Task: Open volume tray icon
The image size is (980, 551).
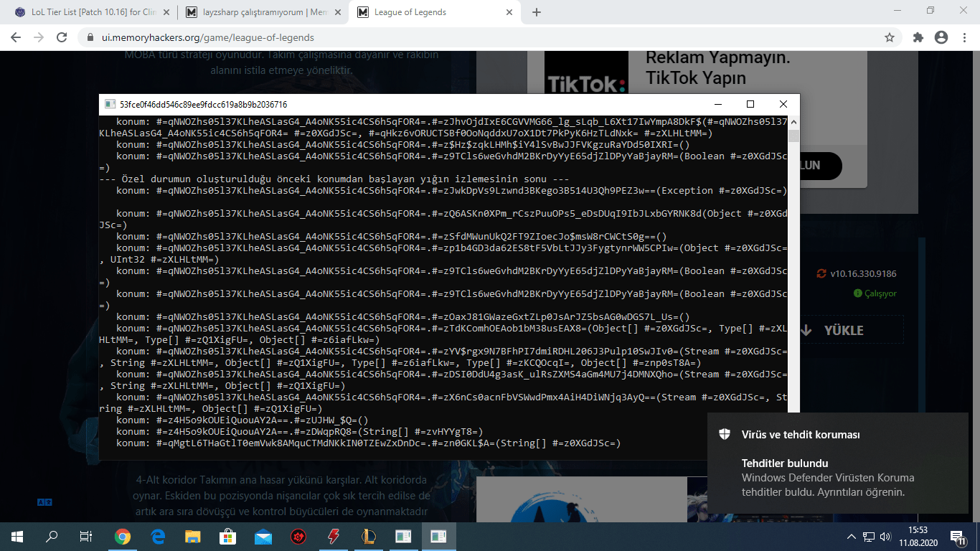Action: (x=886, y=537)
